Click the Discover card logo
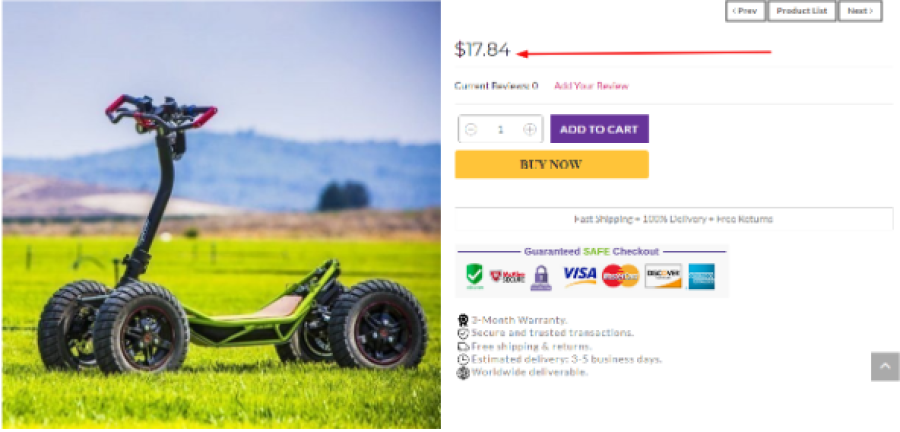Image resolution: width=900 pixels, height=432 pixels. click(x=663, y=276)
